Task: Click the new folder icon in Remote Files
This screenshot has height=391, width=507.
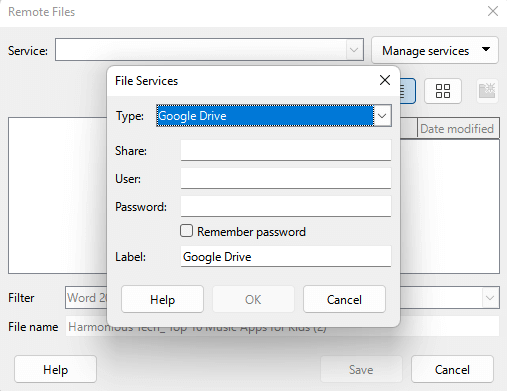Action: tap(487, 91)
